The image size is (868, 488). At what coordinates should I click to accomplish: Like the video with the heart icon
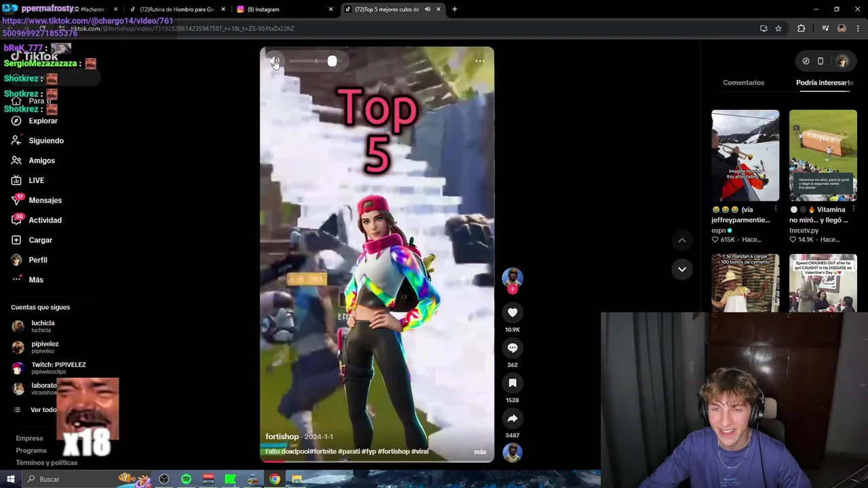tap(513, 312)
